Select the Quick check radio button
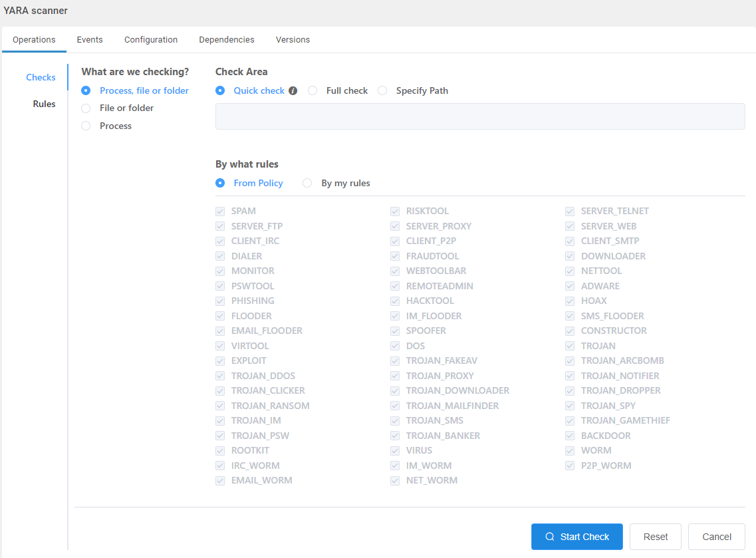The image size is (756, 558). coord(220,90)
